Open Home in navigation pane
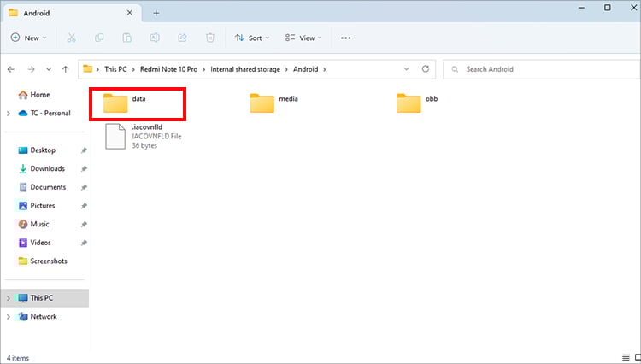The width and height of the screenshot is (641, 364). tap(34, 95)
